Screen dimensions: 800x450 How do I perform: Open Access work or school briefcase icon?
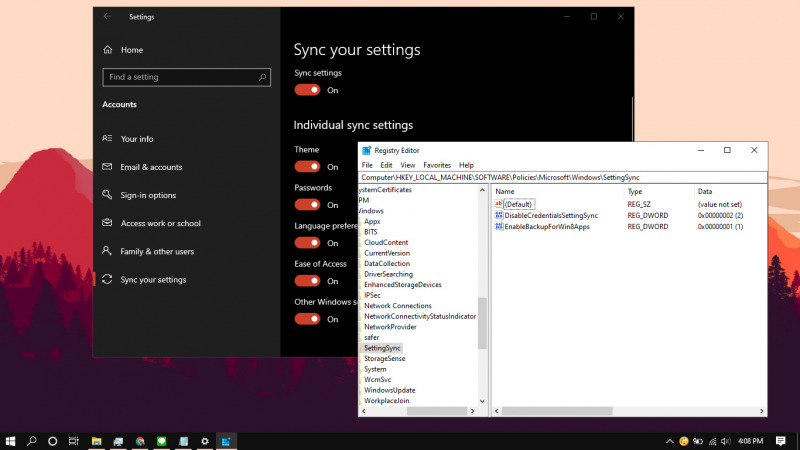[107, 223]
